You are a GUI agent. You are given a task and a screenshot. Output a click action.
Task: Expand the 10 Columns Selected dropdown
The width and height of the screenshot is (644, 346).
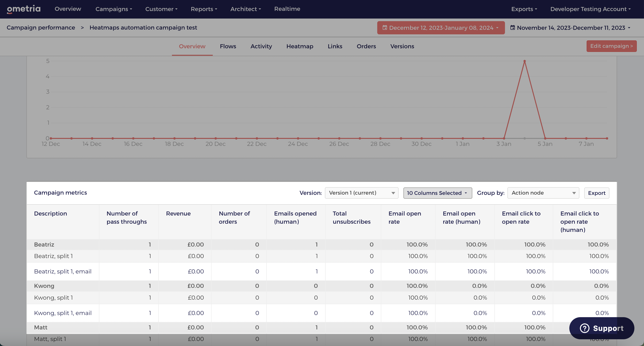point(437,193)
